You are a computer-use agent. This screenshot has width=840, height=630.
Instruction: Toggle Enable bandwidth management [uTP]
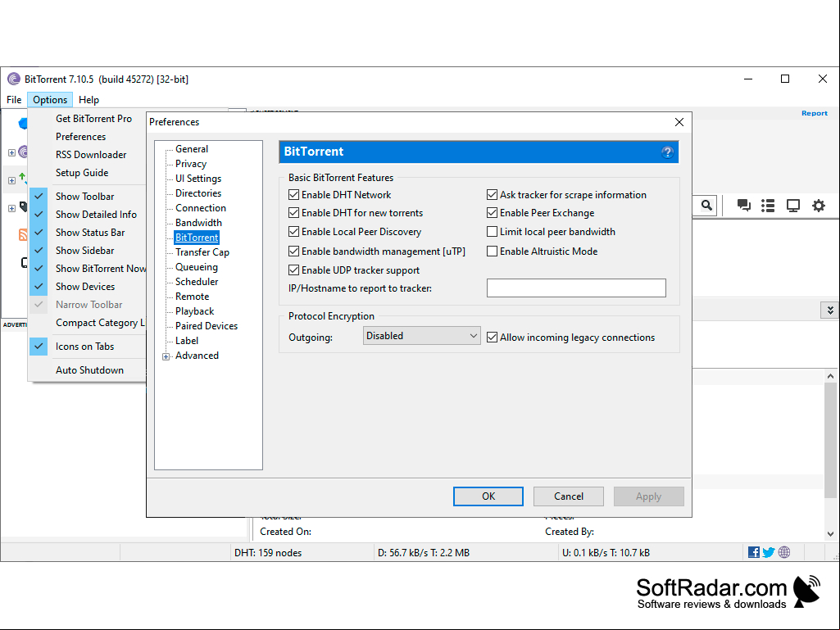293,252
